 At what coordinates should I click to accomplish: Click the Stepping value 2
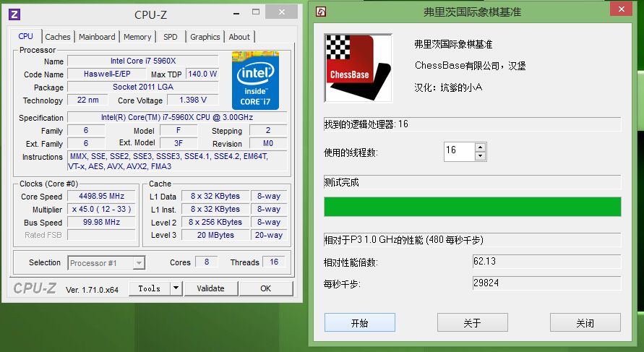[268, 130]
